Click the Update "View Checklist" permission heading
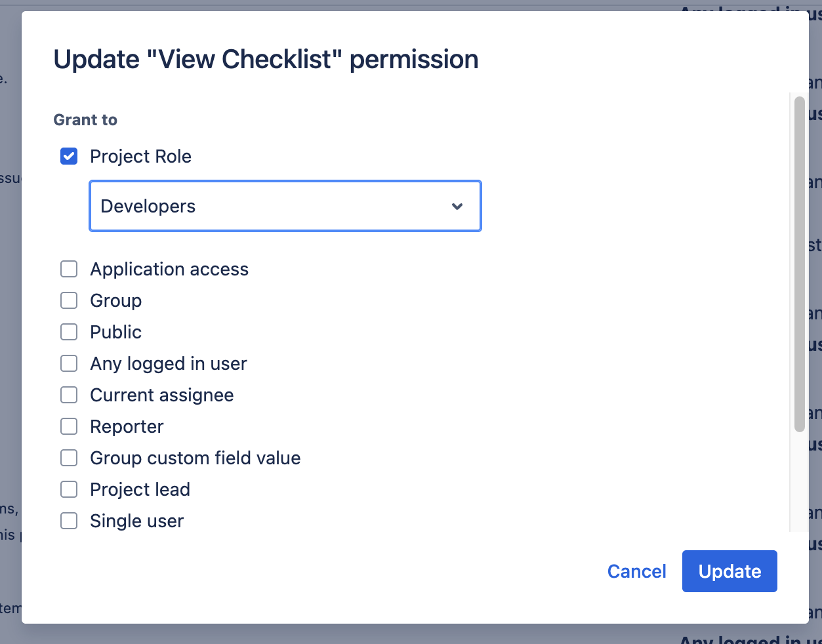The image size is (822, 644). click(266, 60)
